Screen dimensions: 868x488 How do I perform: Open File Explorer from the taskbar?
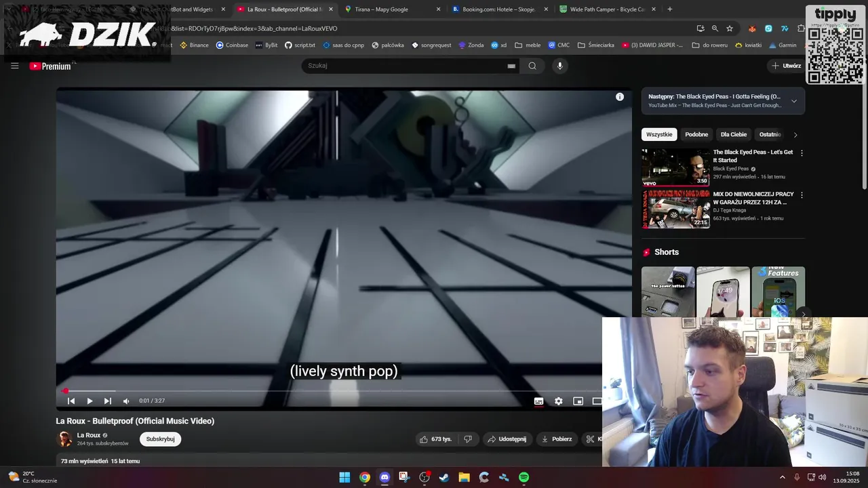click(464, 477)
